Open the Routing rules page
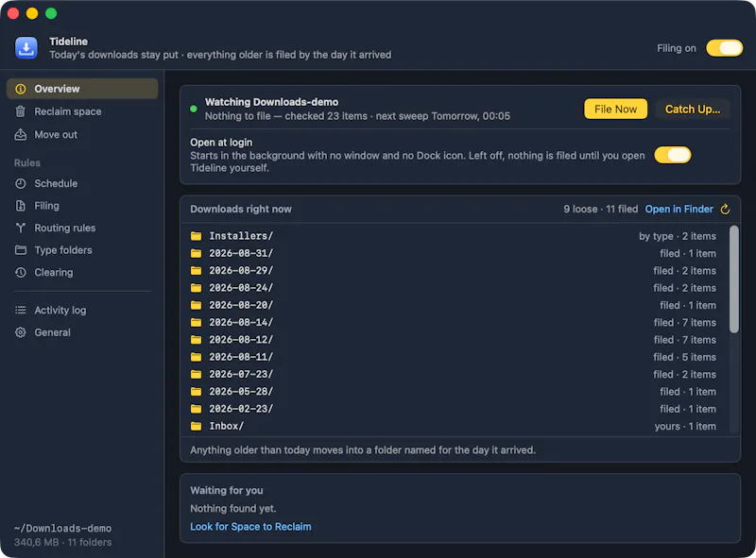The height and width of the screenshot is (558, 756). 82,228
